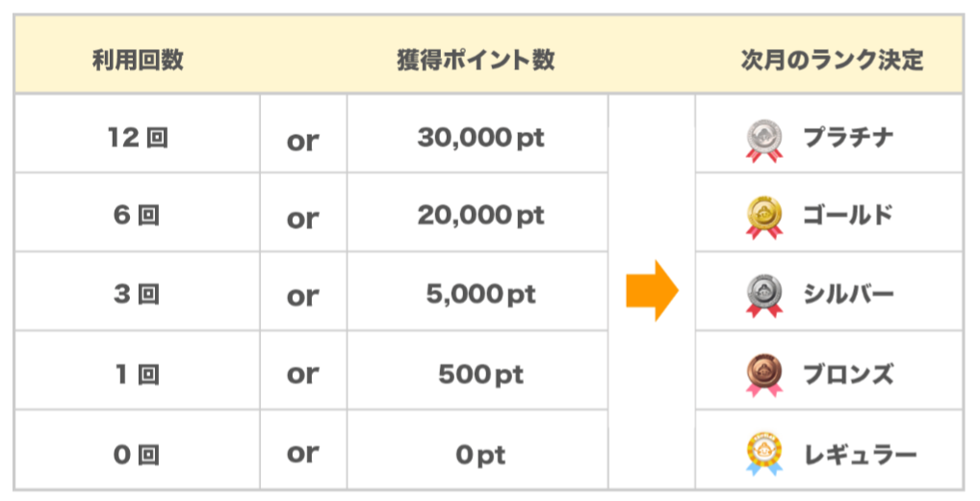Click the 12回 usage count cell
The width and height of the screenshot is (980, 501).
138,137
